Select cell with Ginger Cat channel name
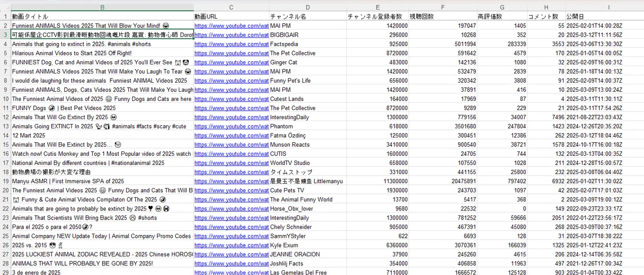The height and width of the screenshot is (275, 644). (x=308, y=62)
